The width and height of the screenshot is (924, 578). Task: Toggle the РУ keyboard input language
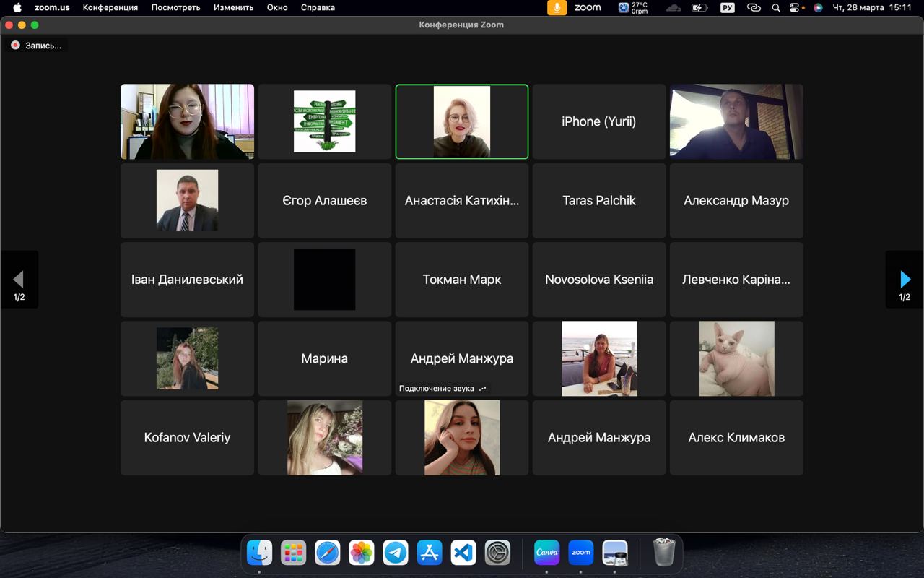click(x=727, y=8)
